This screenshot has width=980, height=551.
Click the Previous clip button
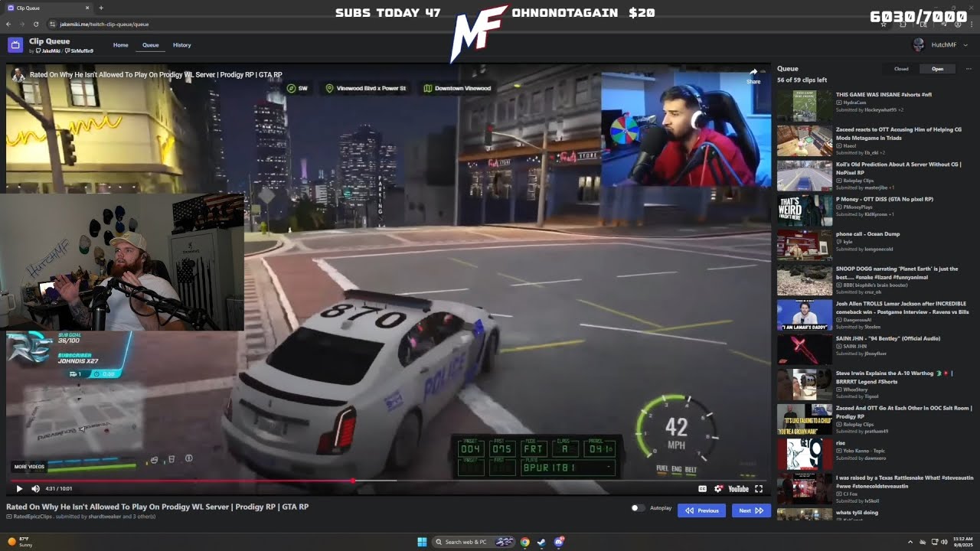[x=701, y=510]
